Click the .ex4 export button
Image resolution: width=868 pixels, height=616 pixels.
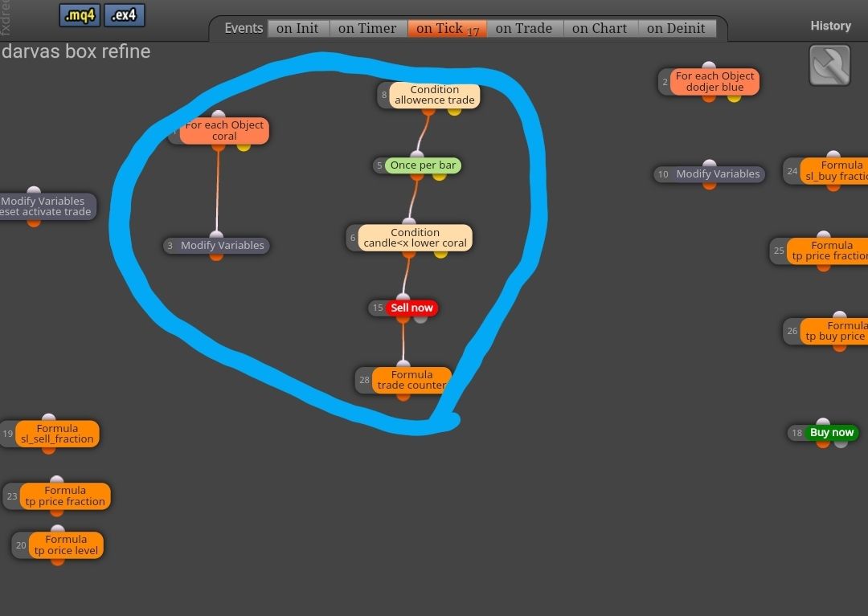coord(124,15)
